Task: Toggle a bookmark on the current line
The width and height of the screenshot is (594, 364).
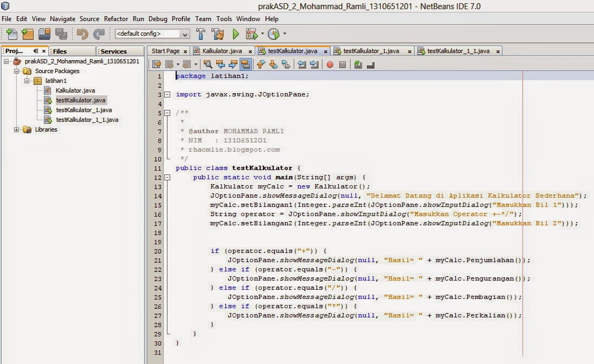Action: coord(287,64)
